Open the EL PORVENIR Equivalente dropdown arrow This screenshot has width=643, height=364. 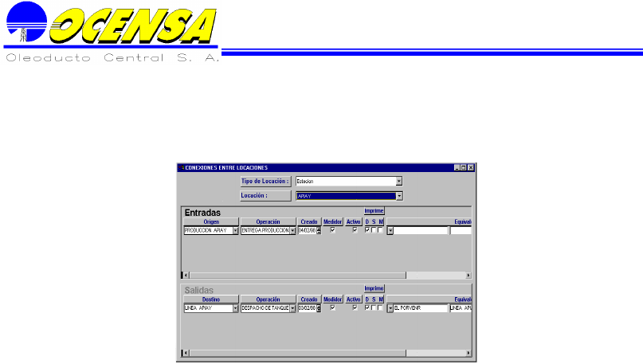click(390, 308)
